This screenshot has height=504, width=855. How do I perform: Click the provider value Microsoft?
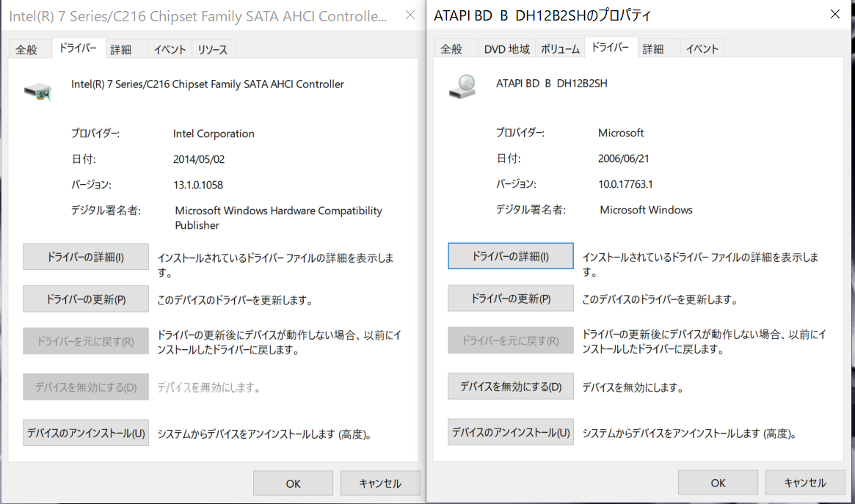tap(621, 133)
